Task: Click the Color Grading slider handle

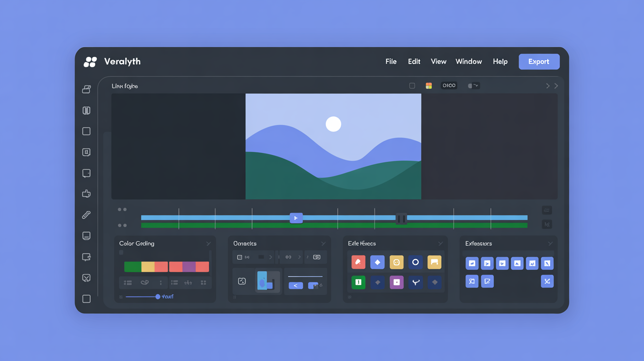Action: 158,297
